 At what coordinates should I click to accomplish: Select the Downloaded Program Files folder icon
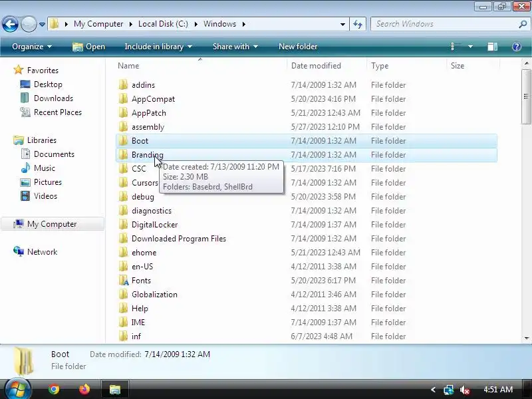point(123,238)
